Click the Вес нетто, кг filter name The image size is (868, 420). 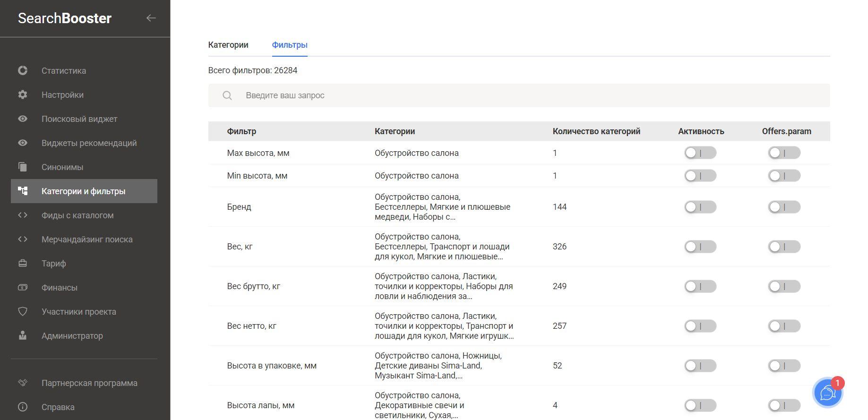(252, 326)
